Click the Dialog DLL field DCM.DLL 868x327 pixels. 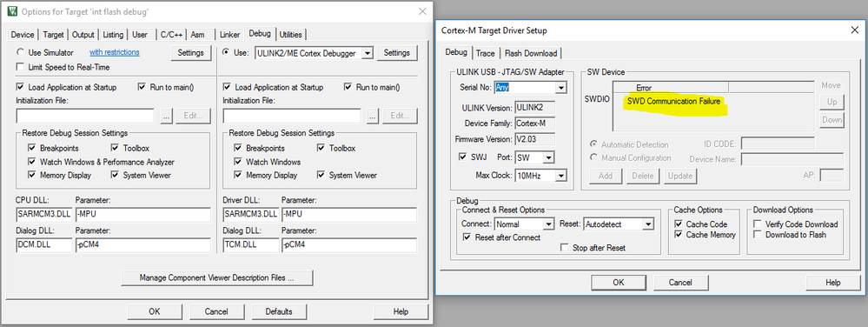[x=44, y=245]
